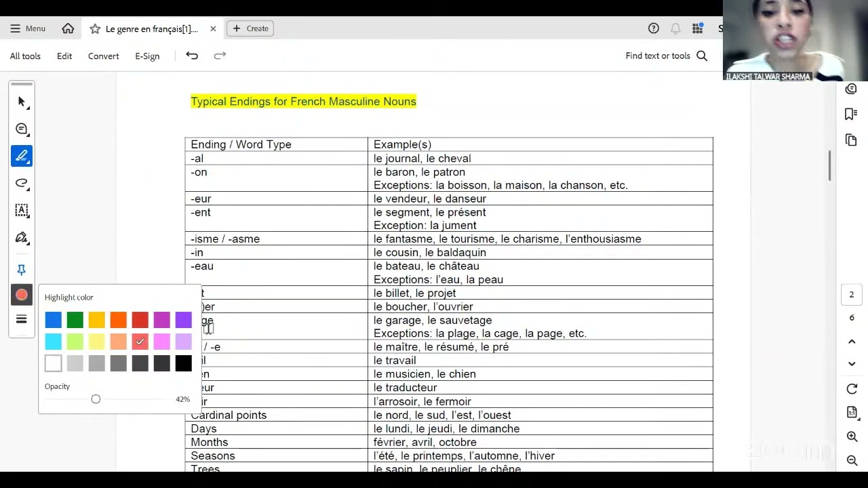Go to the Home icon

[68, 28]
